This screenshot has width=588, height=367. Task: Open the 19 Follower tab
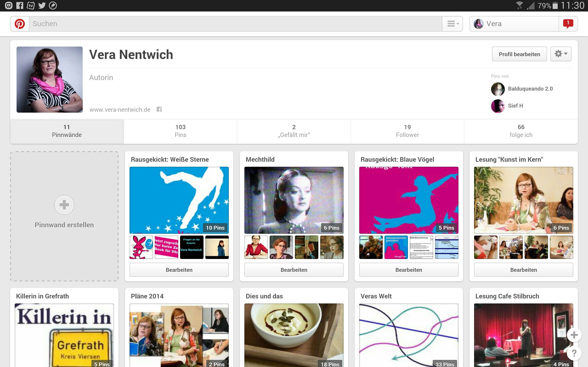pyautogui.click(x=407, y=131)
